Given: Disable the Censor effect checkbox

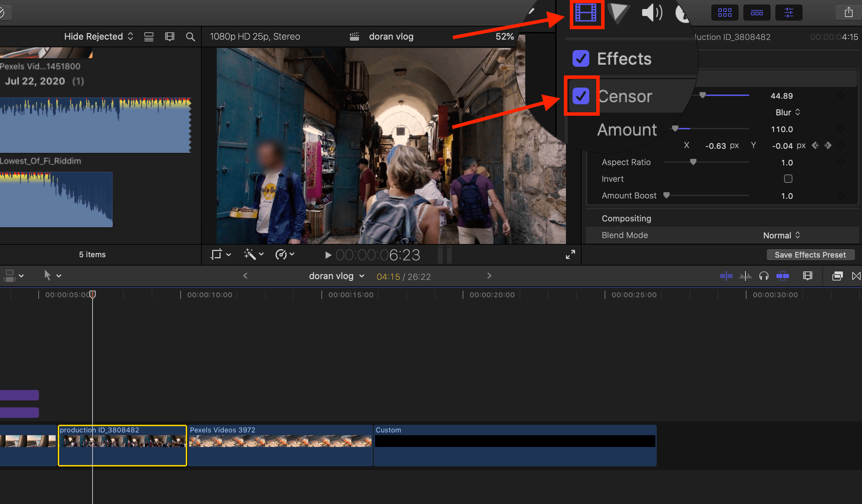Looking at the screenshot, I should coord(581,96).
